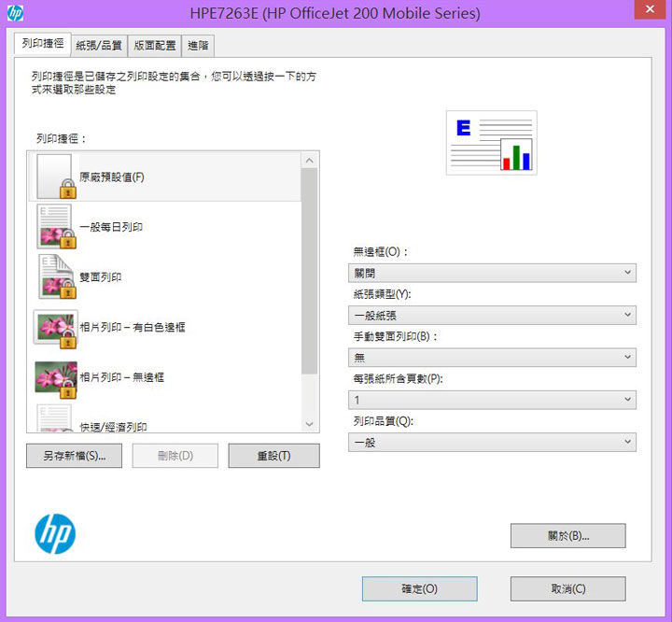Click the shortcut list scrollbar thumb
672x622 pixels.
(x=310, y=271)
